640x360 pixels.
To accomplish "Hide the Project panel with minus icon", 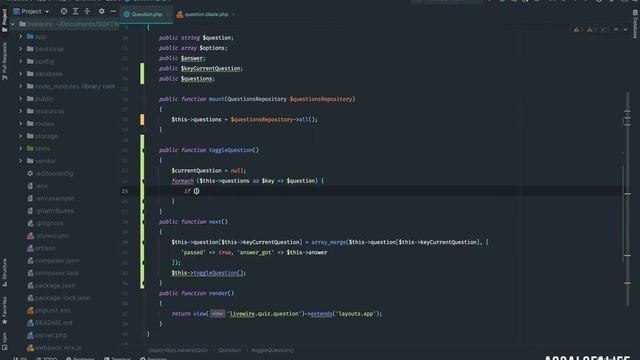I will pyautogui.click(x=113, y=11).
